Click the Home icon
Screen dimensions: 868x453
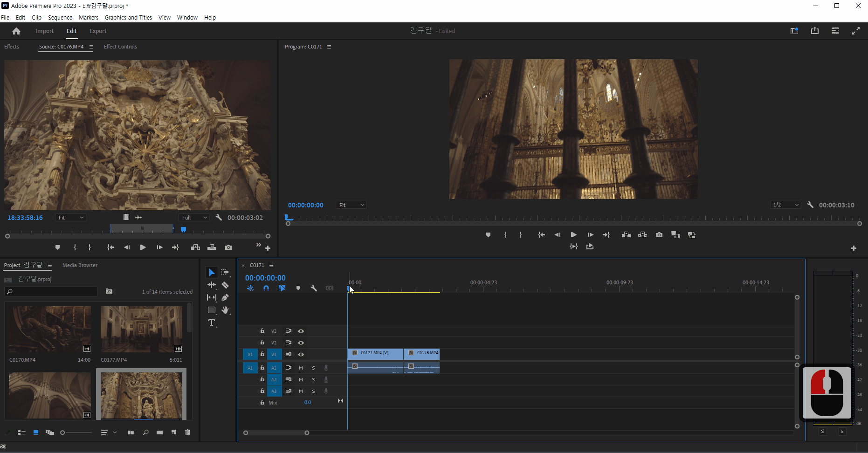[16, 31]
